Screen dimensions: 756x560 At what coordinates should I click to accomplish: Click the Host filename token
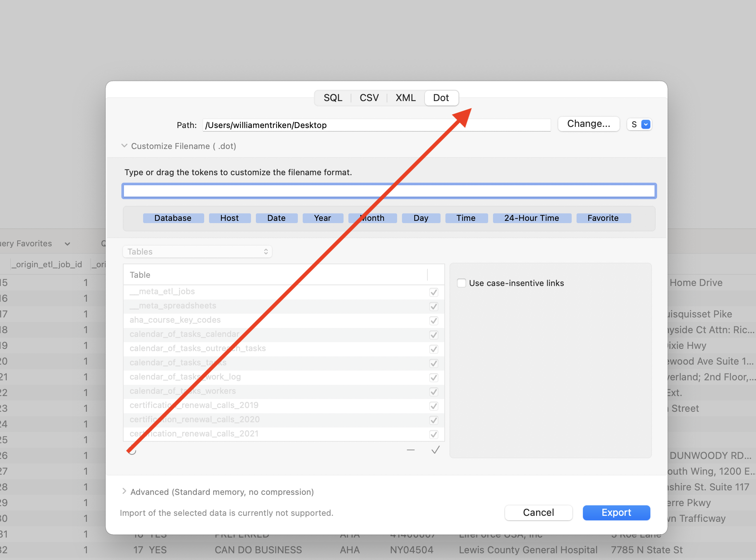click(x=229, y=218)
